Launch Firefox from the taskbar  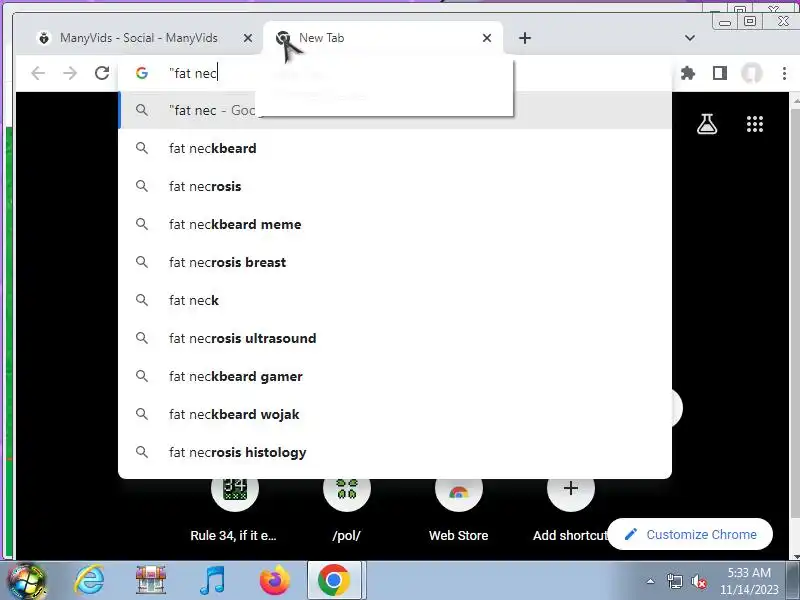tap(274, 581)
